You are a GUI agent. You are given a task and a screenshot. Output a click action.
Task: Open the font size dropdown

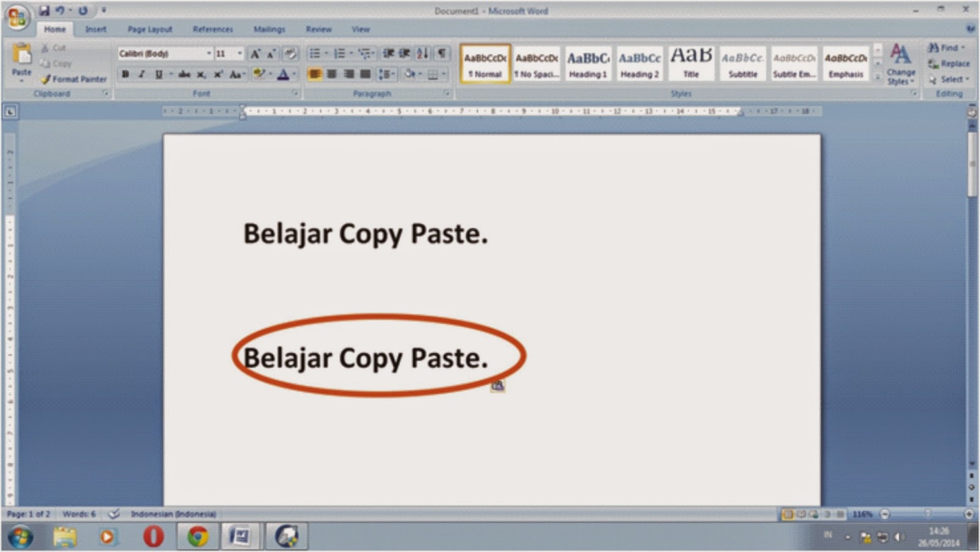coord(239,53)
